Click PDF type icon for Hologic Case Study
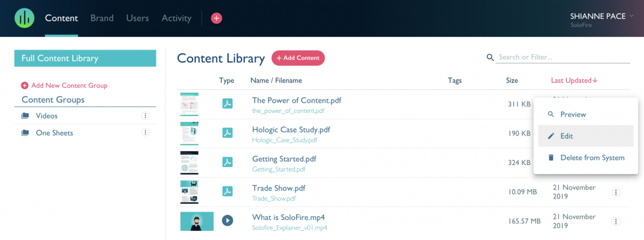 227,133
